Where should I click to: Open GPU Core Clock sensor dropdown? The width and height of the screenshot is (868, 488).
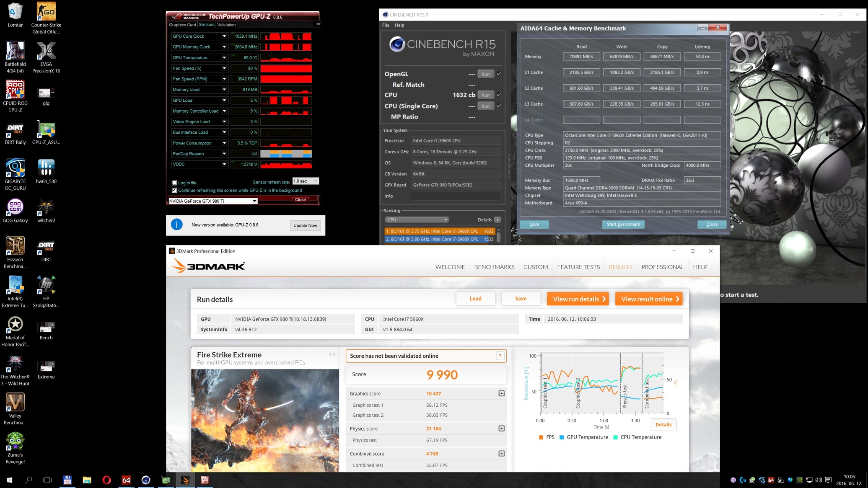coord(224,36)
